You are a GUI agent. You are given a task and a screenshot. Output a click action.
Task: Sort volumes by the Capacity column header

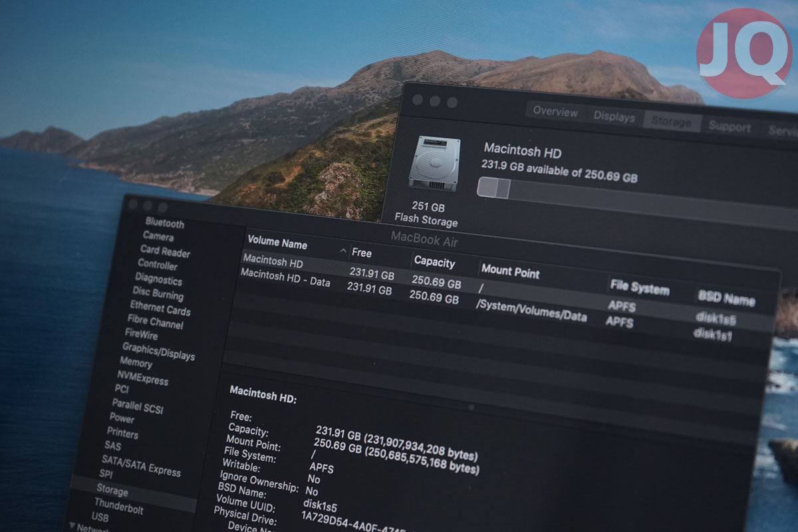point(434,261)
